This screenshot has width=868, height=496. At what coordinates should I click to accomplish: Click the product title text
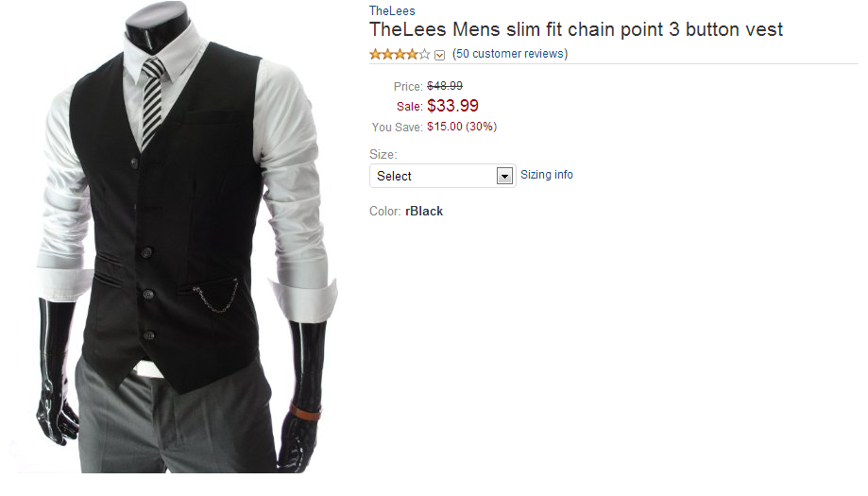click(x=576, y=29)
